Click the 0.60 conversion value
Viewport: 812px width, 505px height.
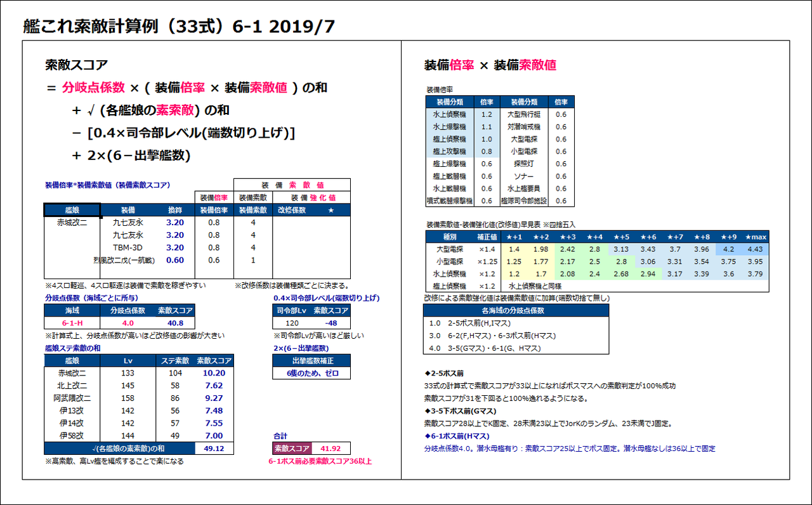[174, 260]
